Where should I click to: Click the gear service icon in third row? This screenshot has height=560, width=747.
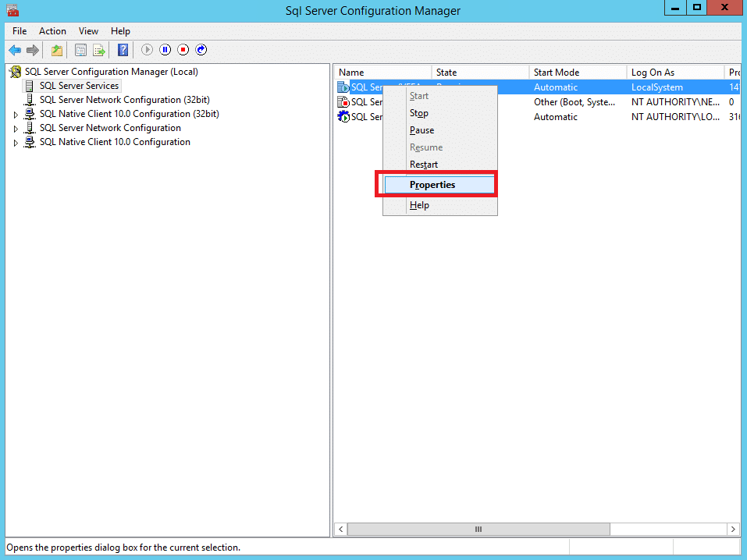pyautogui.click(x=343, y=117)
